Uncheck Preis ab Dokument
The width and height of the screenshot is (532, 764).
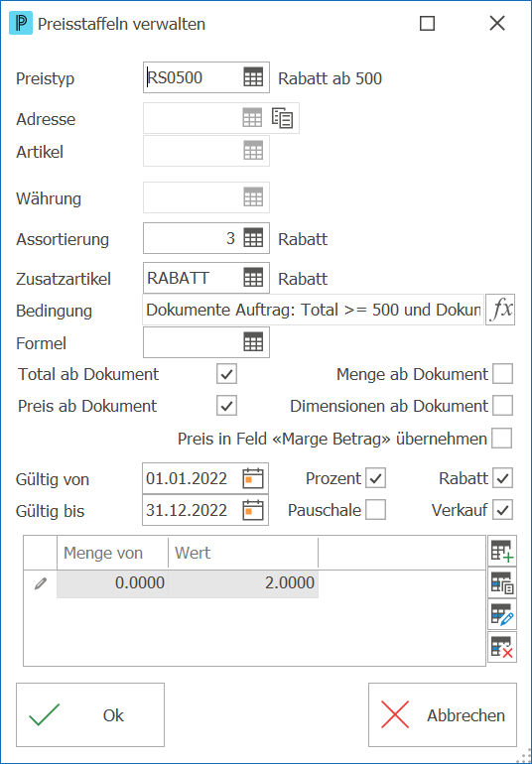[x=226, y=406]
